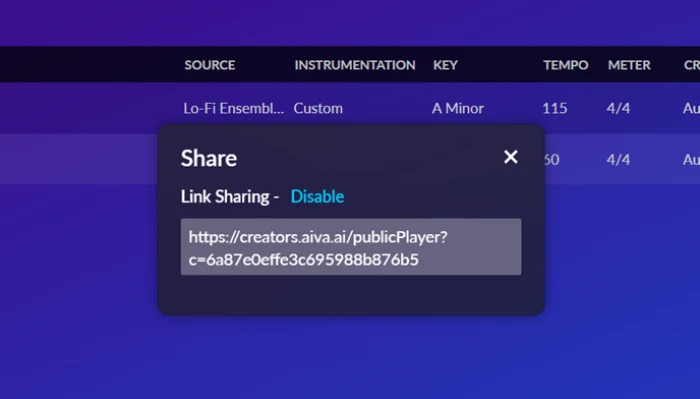Screen dimensions: 700x399
Task: Select the 4/4 meter in highlighted second row
Action: click(618, 160)
